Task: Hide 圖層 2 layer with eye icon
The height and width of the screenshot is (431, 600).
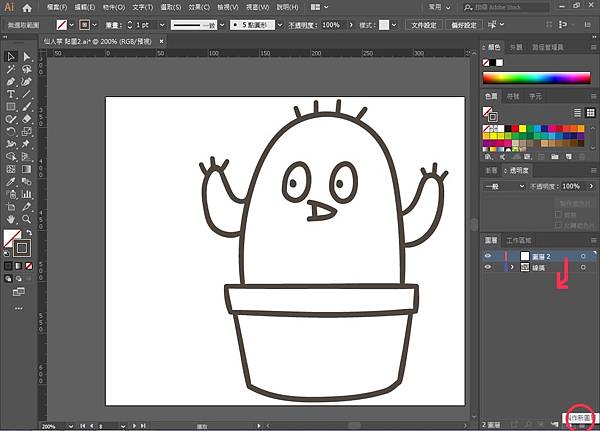Action: (x=488, y=256)
